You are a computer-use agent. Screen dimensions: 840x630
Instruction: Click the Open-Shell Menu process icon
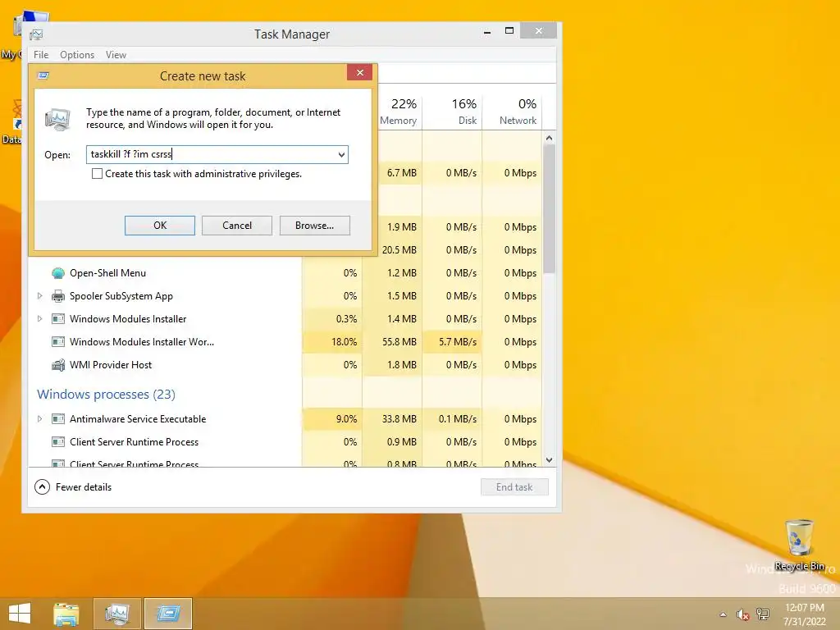(x=58, y=273)
